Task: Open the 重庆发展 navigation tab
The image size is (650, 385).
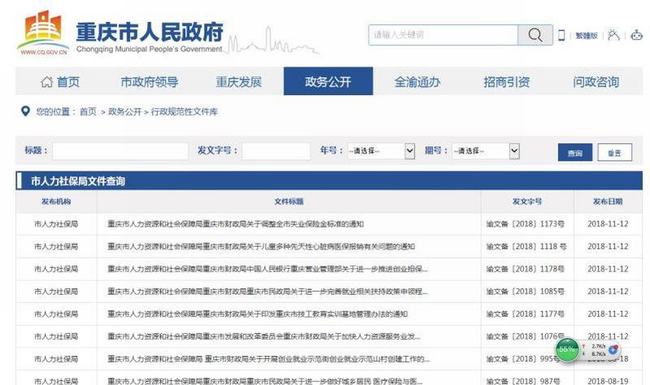Action: pyautogui.click(x=239, y=82)
